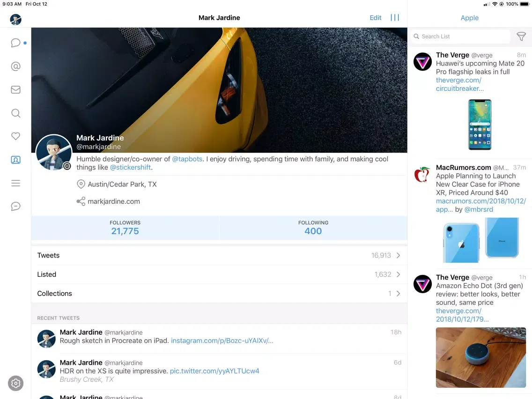Open the MacRumors.com avatar
This screenshot has width=532, height=399.
click(422, 174)
